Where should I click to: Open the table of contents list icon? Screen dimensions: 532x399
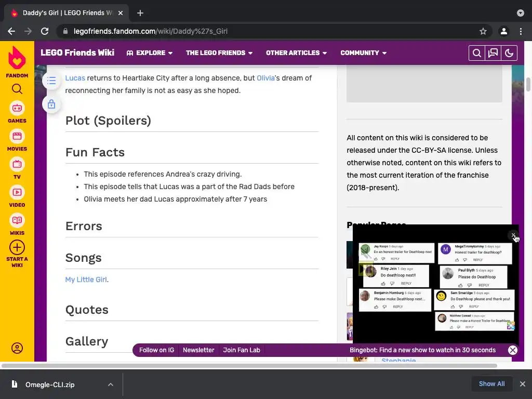(51, 81)
